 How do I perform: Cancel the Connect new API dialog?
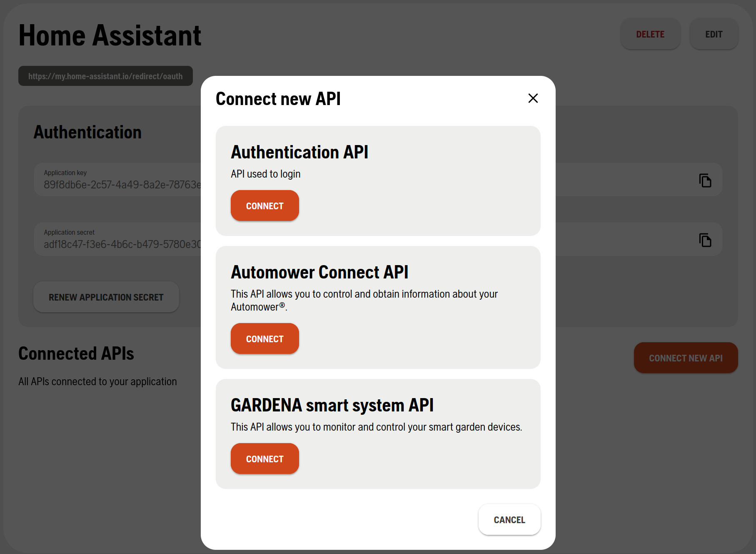click(x=509, y=519)
